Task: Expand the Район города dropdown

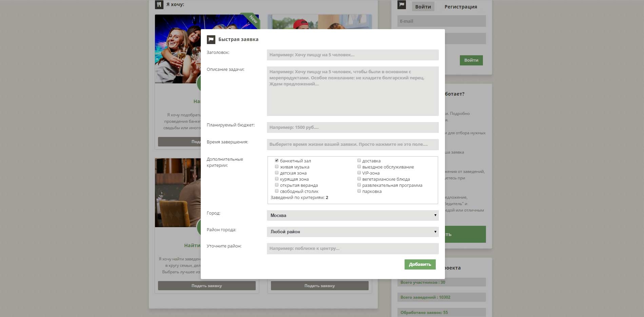Action: [353, 232]
